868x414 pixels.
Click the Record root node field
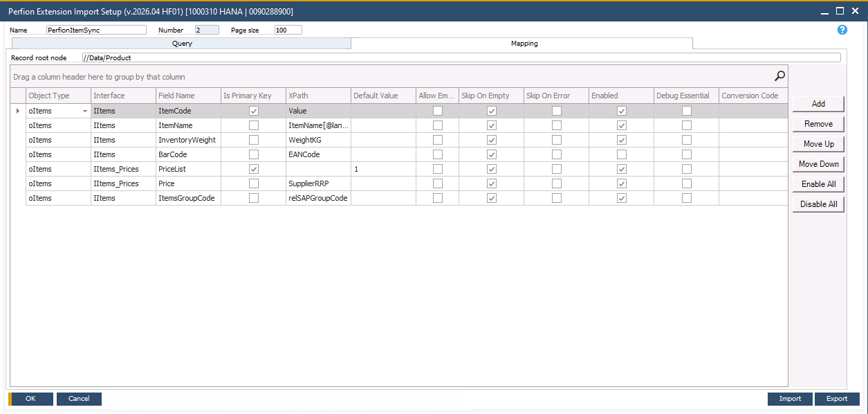coord(461,58)
